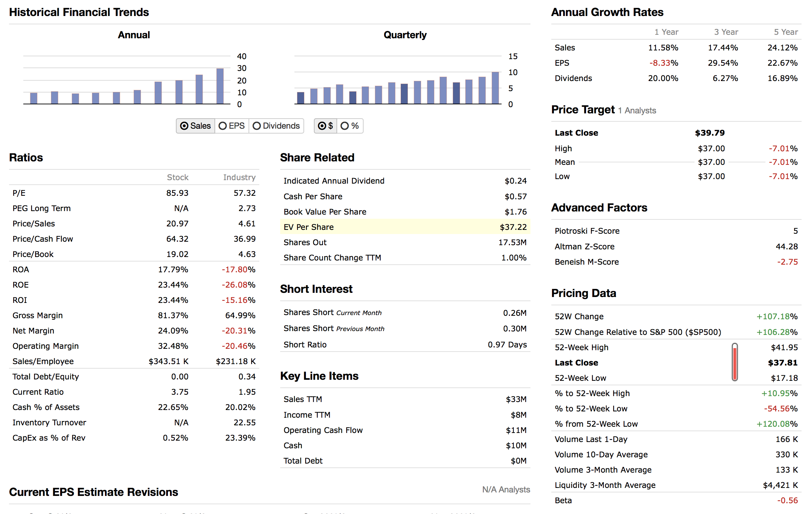Click the Current EPS Estimate Revisions heading
This screenshot has height=514, width=812.
(94, 492)
